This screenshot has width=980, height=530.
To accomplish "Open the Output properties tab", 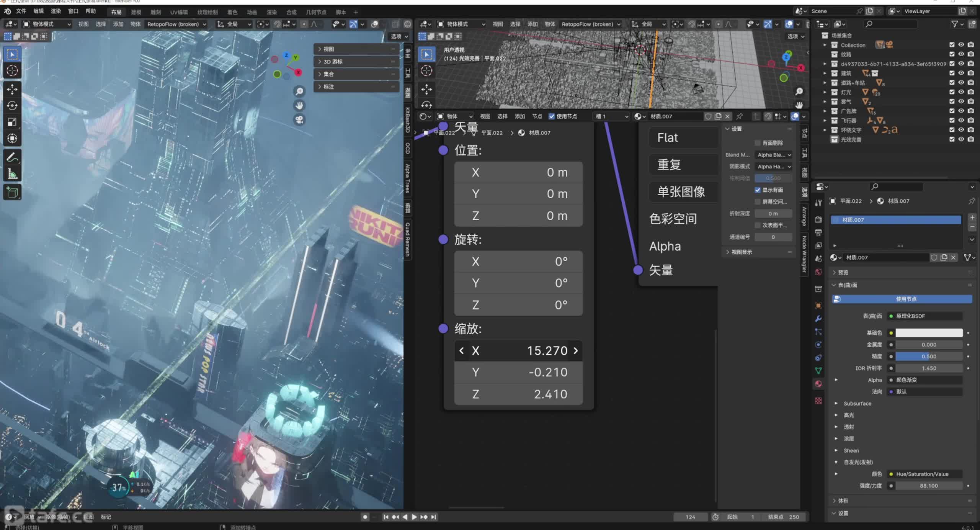I will coord(818,232).
